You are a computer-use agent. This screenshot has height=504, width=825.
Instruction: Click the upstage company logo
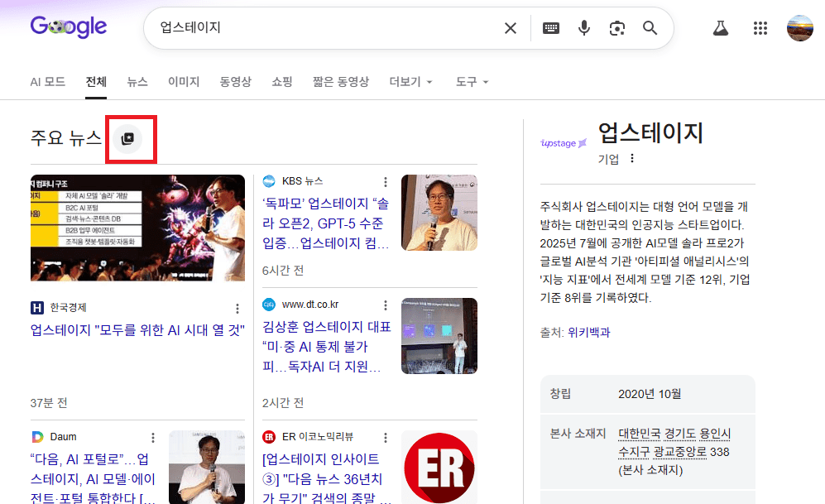564,143
